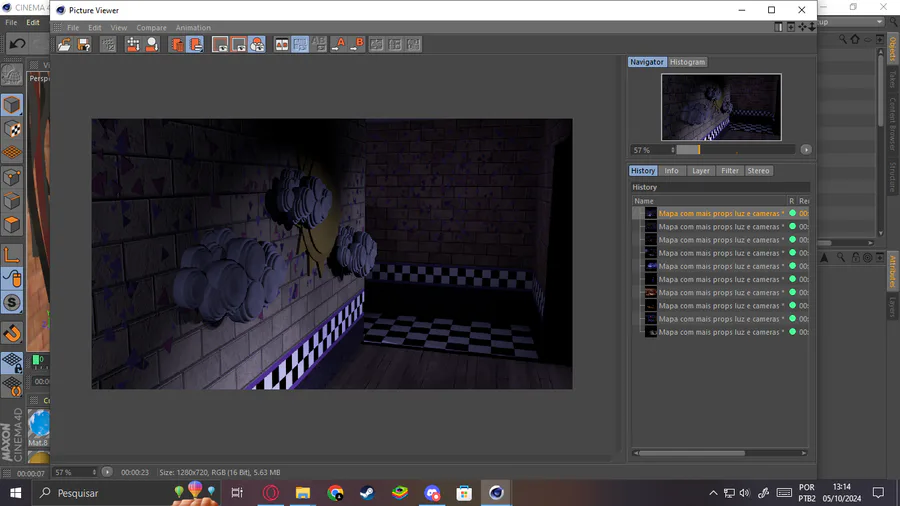Toggle the AB Compare icon
This screenshot has width=900, height=506.
coord(281,45)
